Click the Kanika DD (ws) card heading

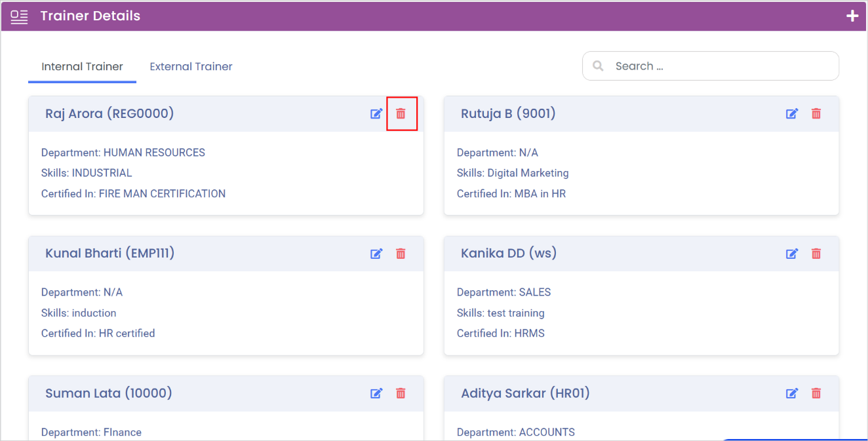[509, 253]
